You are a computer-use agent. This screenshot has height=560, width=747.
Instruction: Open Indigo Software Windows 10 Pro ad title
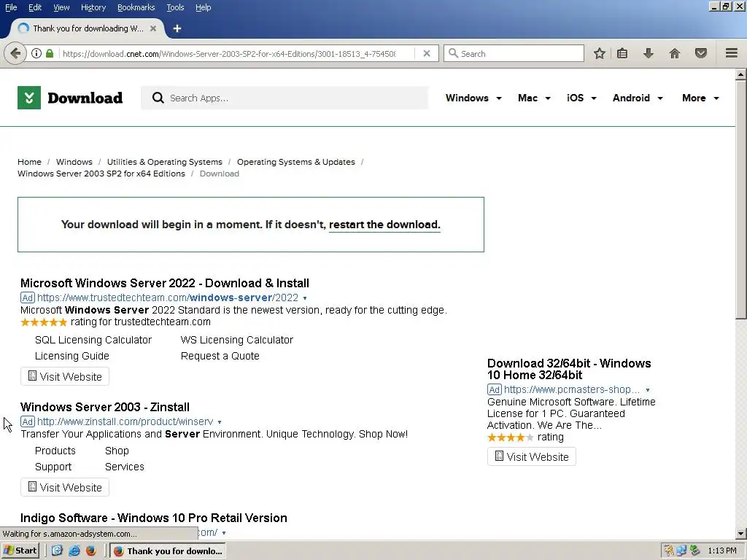pyautogui.click(x=154, y=518)
